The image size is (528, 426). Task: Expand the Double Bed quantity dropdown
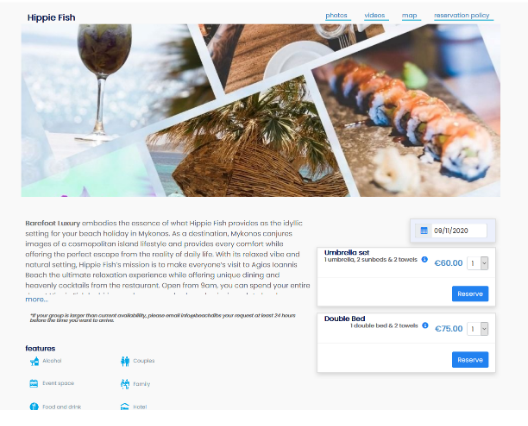[x=477, y=329]
